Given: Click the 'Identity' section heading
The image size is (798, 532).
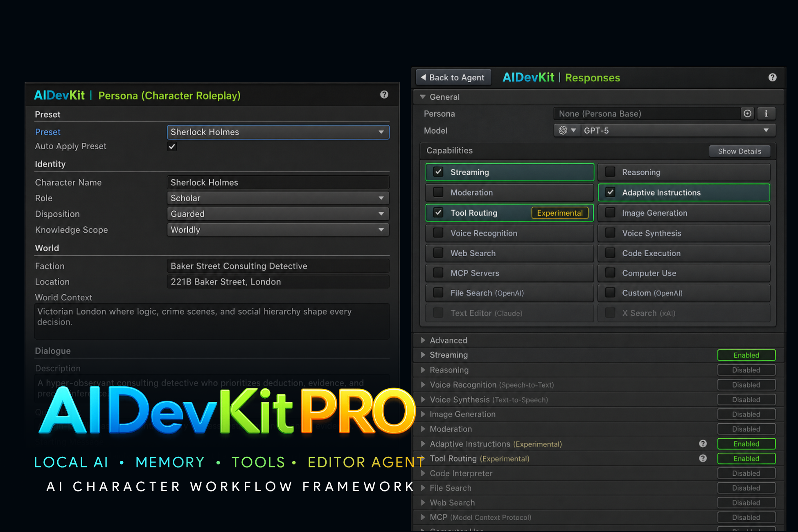Looking at the screenshot, I should tap(50, 164).
